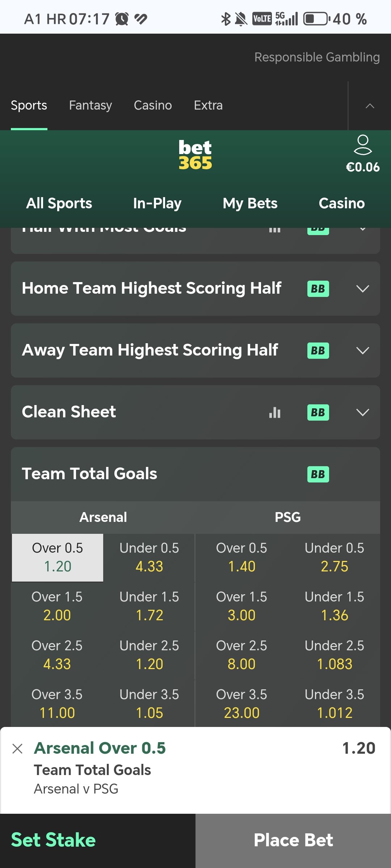Tap BB badge on Away Team Highest Scoring Half
Screen dimensions: 391x868
(318, 350)
